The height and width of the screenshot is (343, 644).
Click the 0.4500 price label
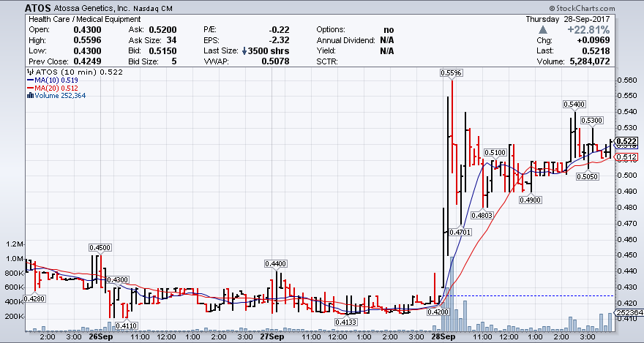click(x=100, y=248)
